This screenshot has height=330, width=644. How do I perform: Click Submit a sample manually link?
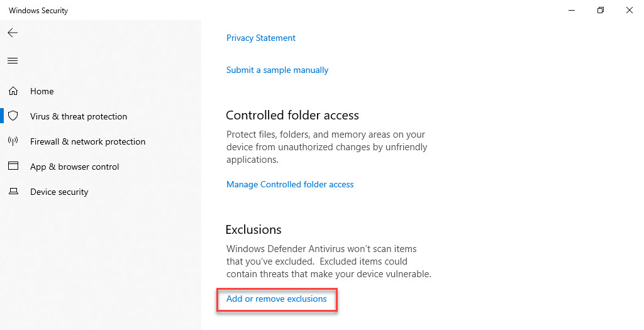tap(277, 70)
